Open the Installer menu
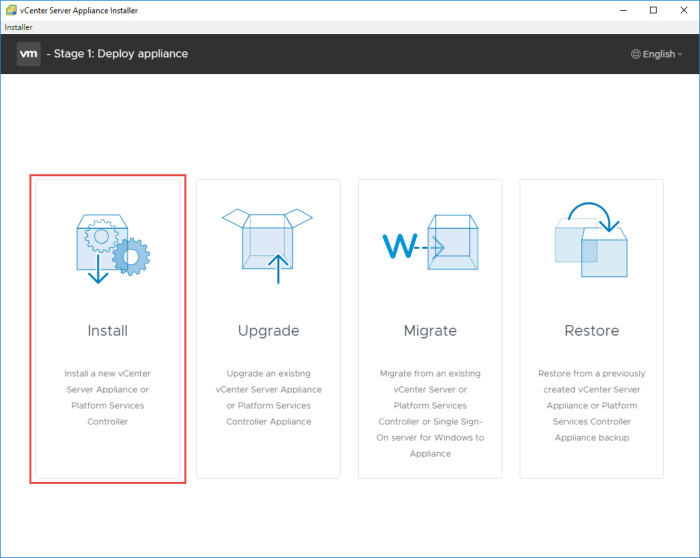Image resolution: width=700 pixels, height=558 pixels. point(19,27)
